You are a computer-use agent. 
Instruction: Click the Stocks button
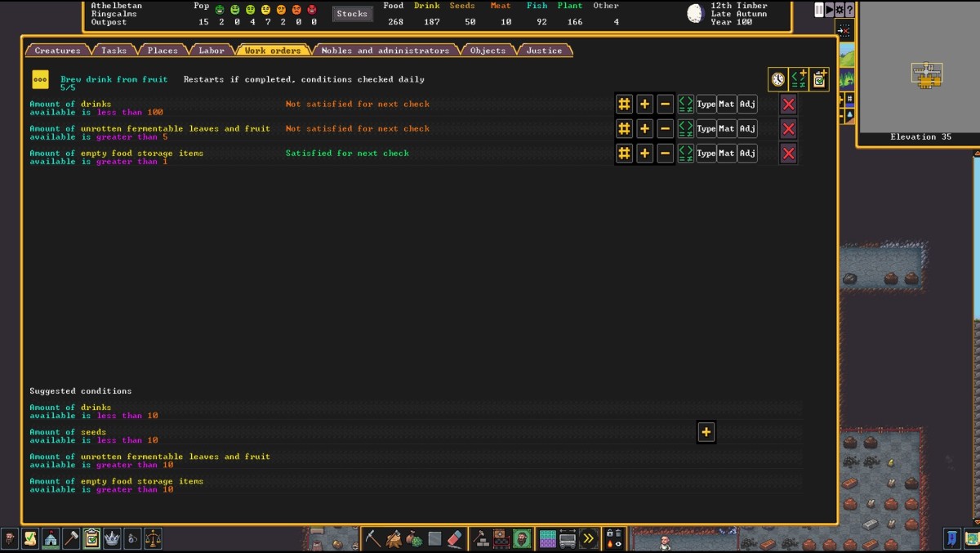352,14
